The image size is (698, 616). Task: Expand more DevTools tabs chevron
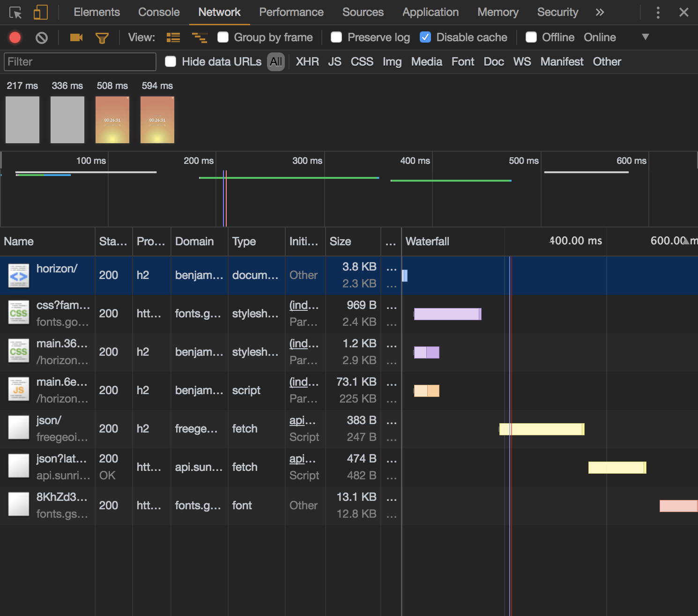600,12
